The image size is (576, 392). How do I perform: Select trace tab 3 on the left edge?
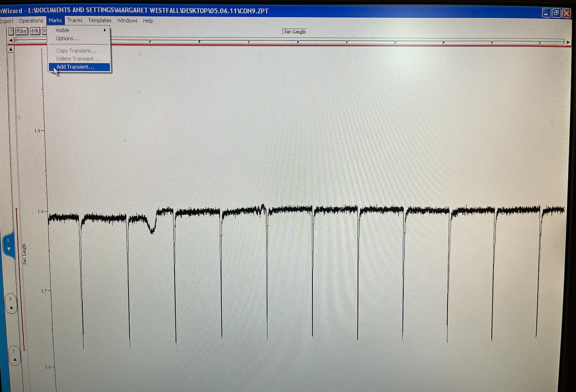coord(14,355)
